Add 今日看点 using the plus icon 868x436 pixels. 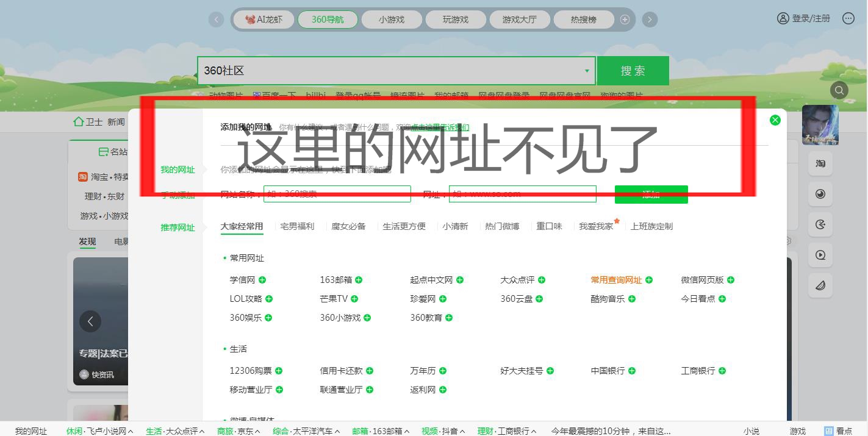tap(722, 299)
